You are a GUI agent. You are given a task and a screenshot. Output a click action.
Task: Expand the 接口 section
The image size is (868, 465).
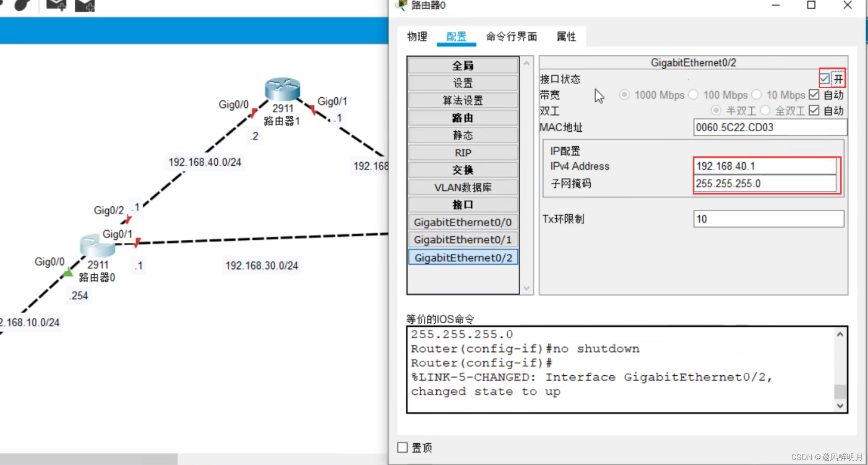(x=463, y=205)
